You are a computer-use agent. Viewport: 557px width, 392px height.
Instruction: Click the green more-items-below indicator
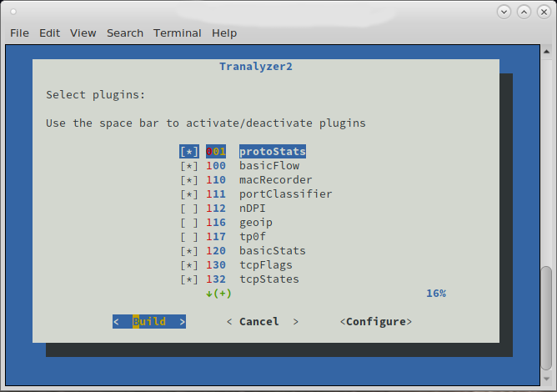pyautogui.click(x=218, y=294)
